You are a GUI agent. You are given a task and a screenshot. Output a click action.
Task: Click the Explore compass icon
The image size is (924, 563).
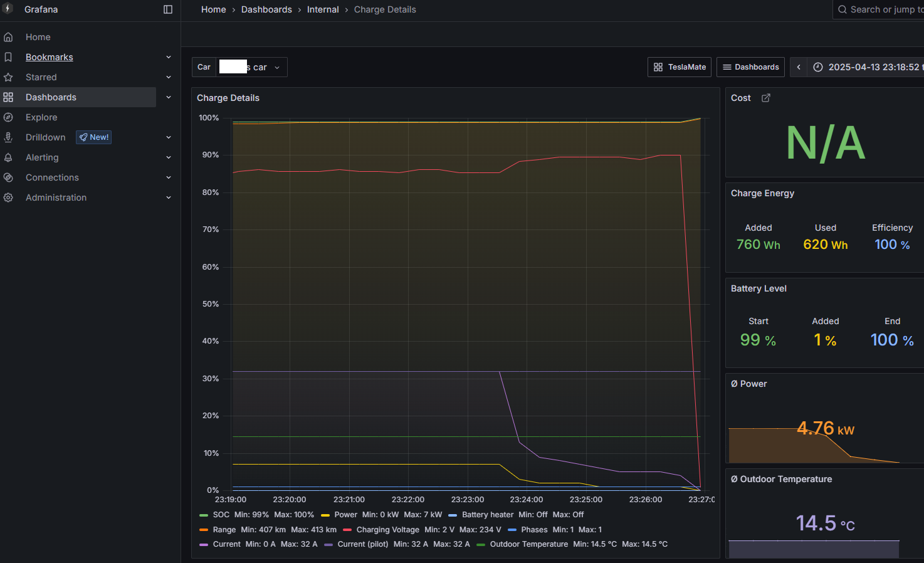click(x=8, y=117)
